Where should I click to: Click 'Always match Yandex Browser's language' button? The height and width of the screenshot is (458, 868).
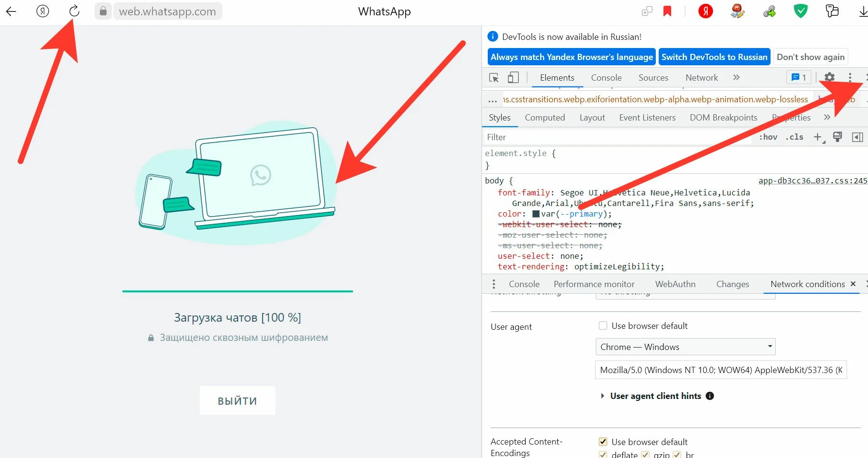[x=572, y=57]
